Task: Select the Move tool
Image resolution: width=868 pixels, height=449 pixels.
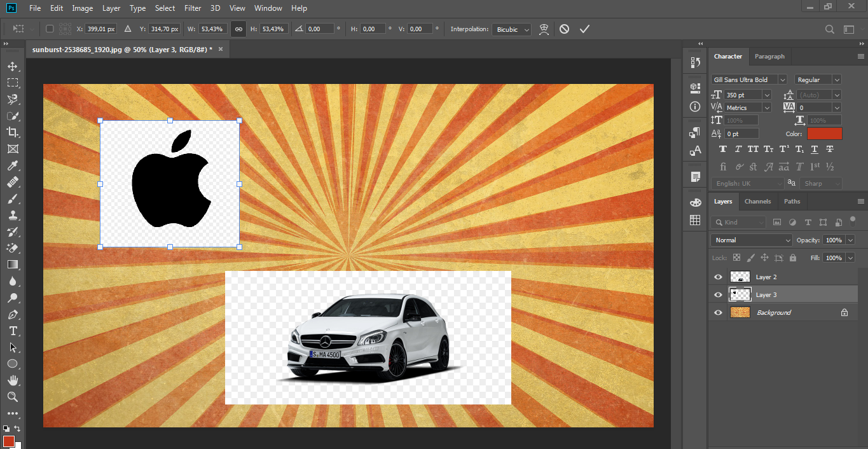Action: 12,66
